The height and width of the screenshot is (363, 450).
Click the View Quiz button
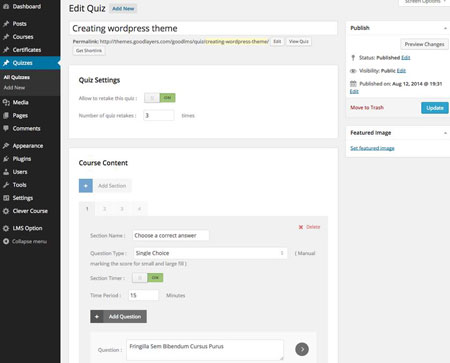[299, 41]
